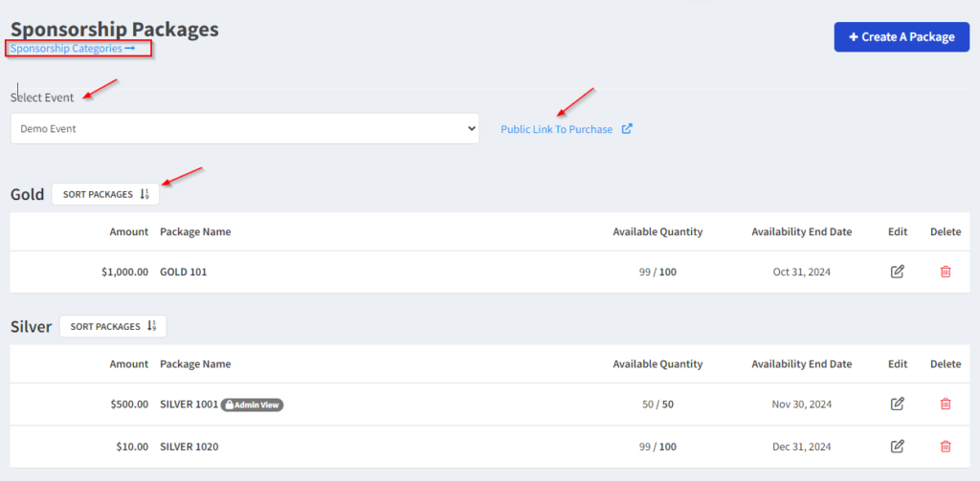Open the Select Event dropdown
Viewport: 980px width, 481px height.
244,128
